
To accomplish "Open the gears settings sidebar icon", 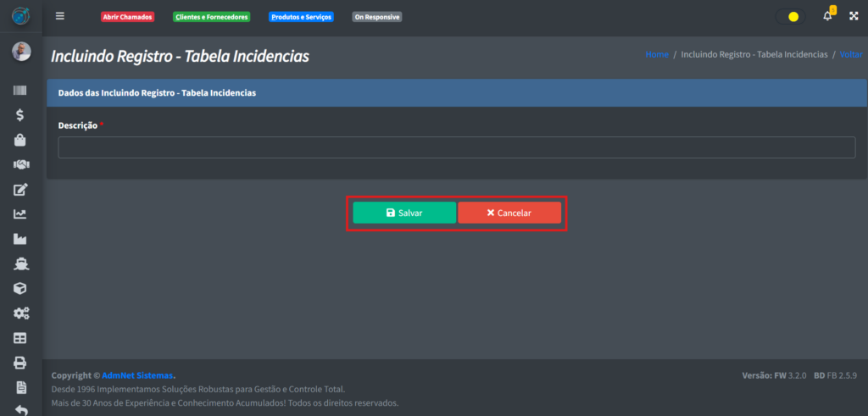I will click(21, 313).
